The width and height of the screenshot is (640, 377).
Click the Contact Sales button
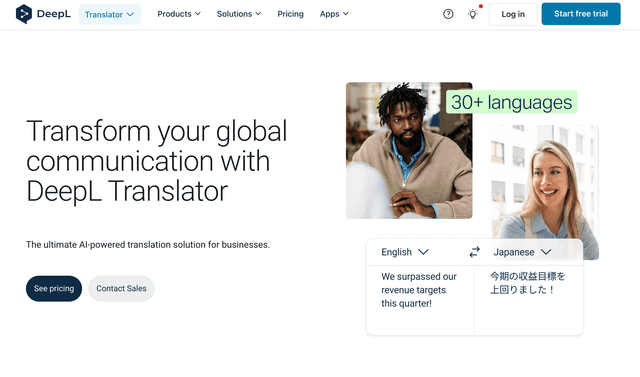click(121, 288)
